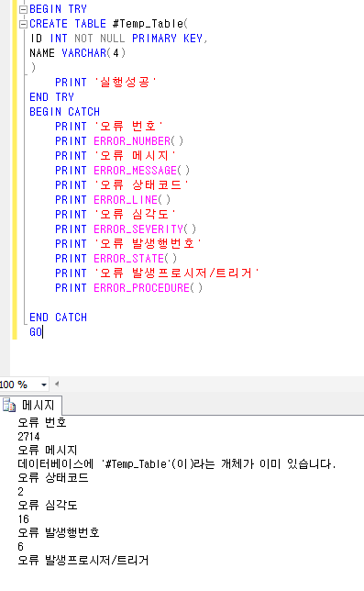Click the PRINT '오류 발생행번호' statement
This screenshot has width=364, height=591.
[x=128, y=244]
